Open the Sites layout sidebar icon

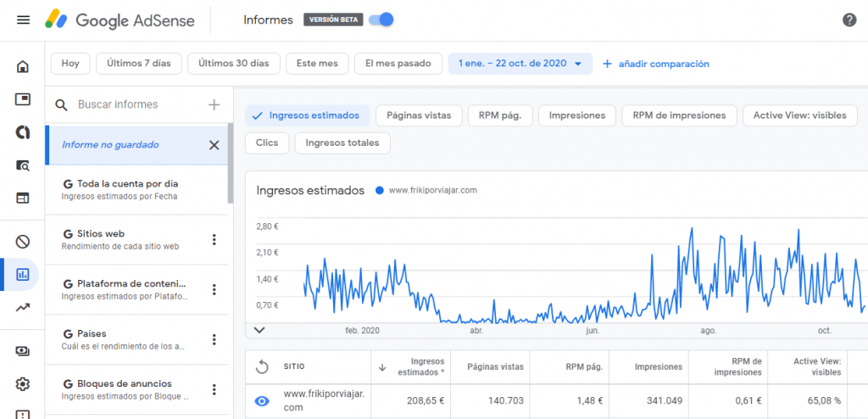point(23,198)
